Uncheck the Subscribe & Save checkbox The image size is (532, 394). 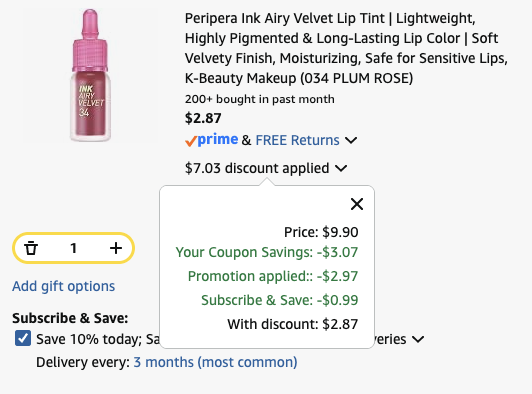[x=23, y=338]
